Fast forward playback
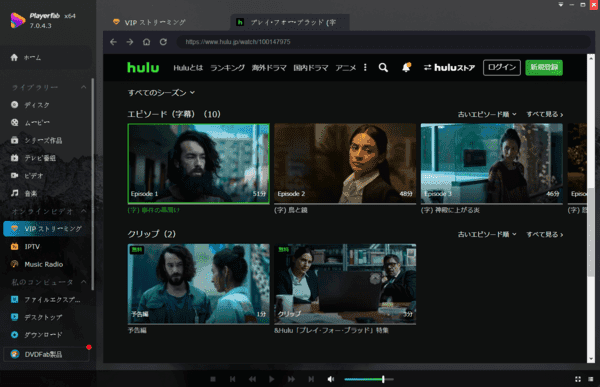Screen dimensions: 600x387 coord(291,379)
